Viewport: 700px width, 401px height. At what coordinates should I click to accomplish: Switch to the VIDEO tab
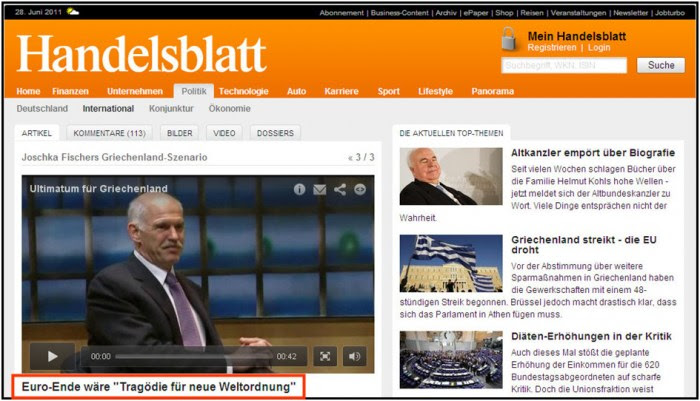[224, 133]
